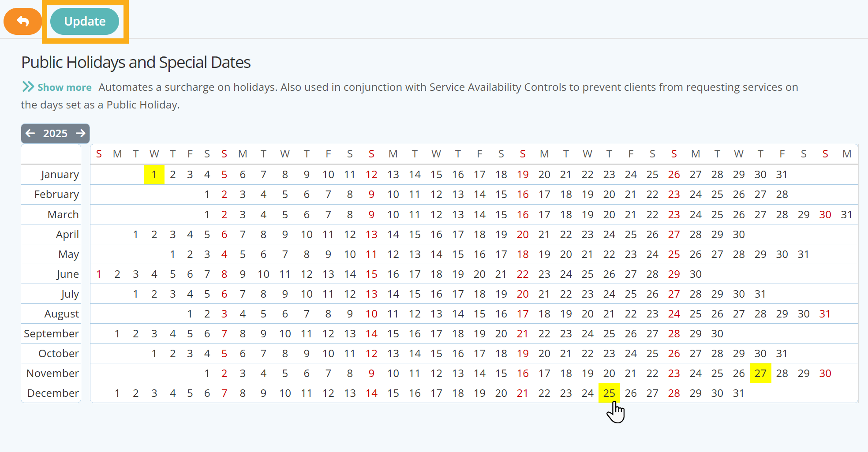Deselect November 27 highlighted date

760,373
